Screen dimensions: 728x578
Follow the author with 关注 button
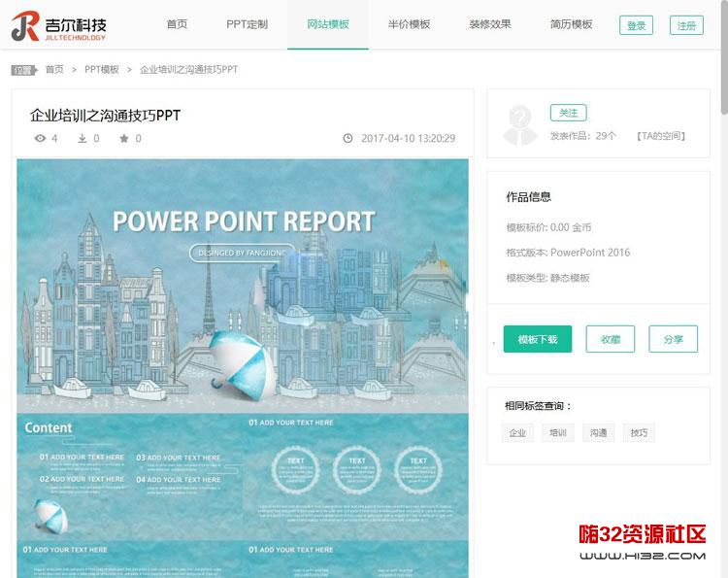point(568,113)
